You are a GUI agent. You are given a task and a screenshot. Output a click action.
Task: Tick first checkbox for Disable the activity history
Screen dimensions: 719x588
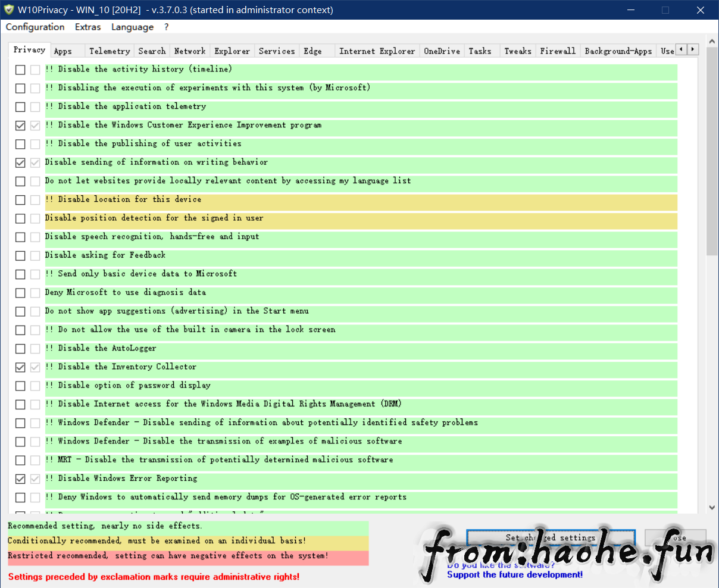[20, 70]
